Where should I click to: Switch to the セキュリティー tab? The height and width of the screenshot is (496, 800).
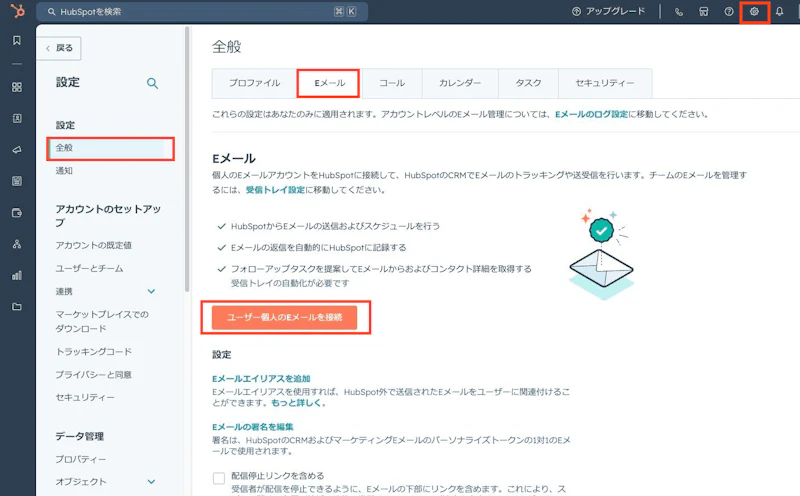[605, 83]
